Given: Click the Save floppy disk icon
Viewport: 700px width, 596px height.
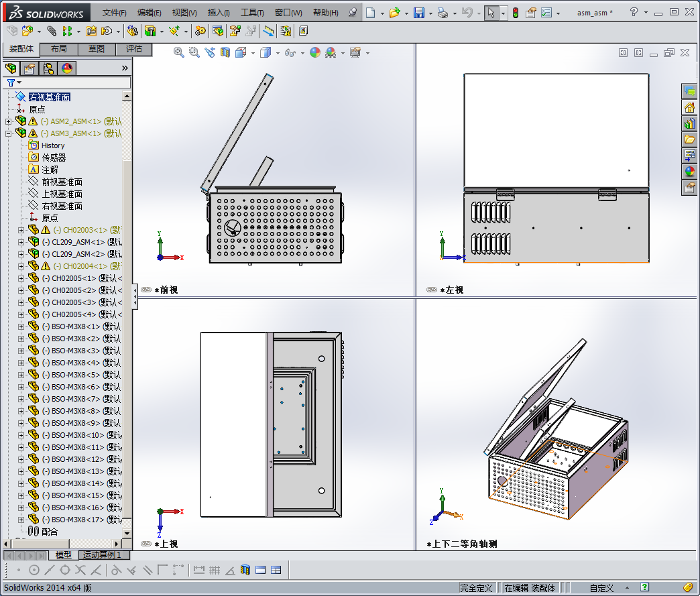Looking at the screenshot, I should pyautogui.click(x=419, y=13).
